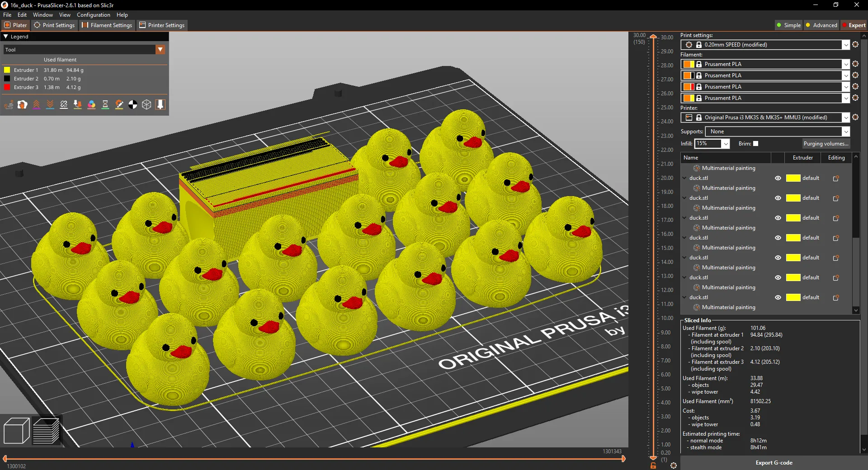The image size is (868, 470).
Task: Open the Edit menu
Action: pos(22,15)
